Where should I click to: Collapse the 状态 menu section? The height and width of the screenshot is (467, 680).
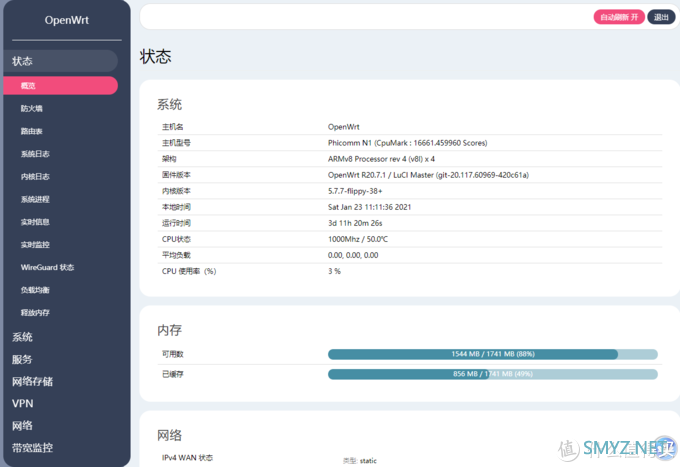pyautogui.click(x=60, y=61)
